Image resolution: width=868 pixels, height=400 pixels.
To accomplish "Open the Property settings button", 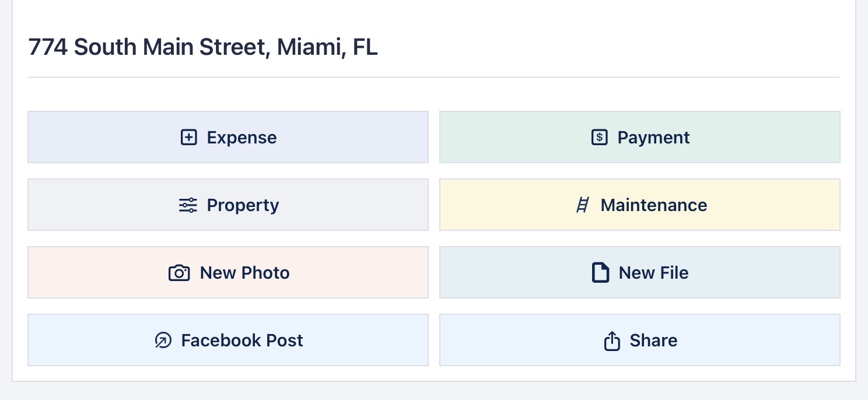I will (243, 205).
